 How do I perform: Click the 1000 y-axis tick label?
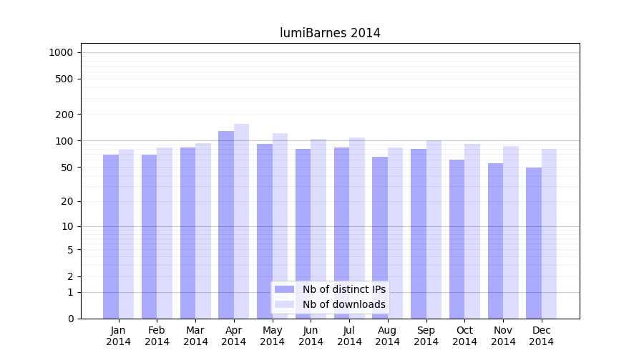tap(61, 52)
